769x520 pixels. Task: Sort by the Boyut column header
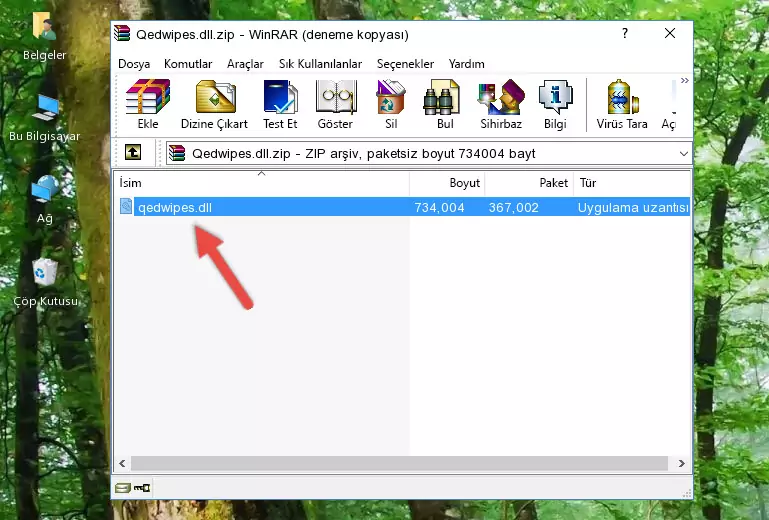[x=447, y=183]
